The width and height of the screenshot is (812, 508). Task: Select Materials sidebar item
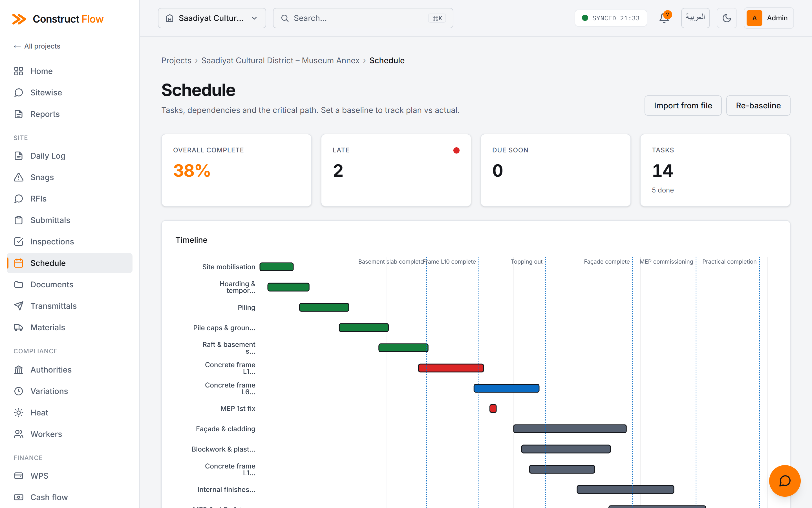point(69,328)
